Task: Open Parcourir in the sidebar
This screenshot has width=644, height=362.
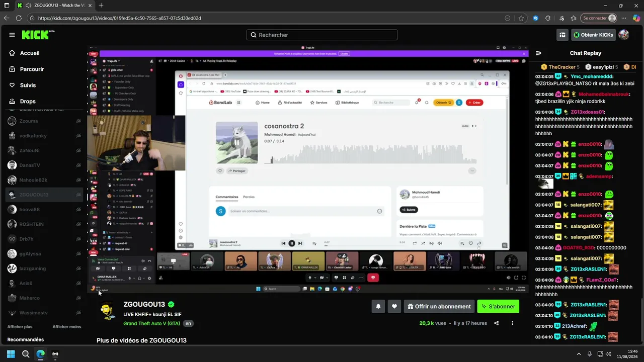Action: click(32, 69)
